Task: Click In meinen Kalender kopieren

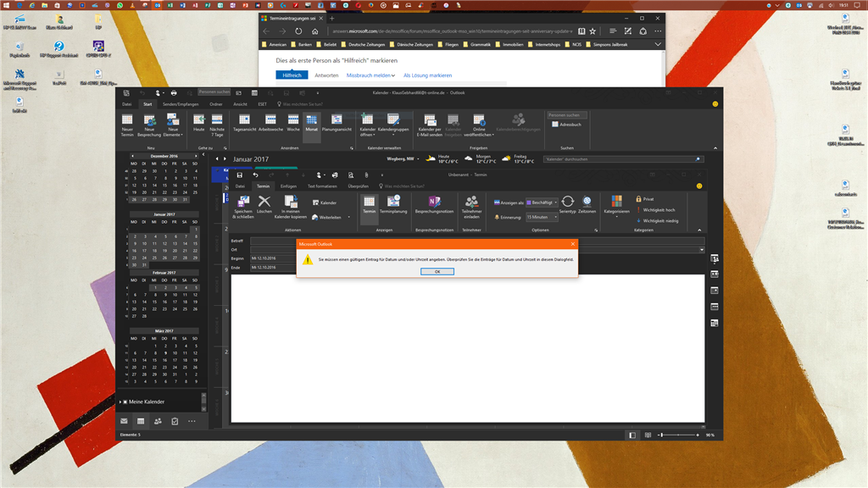Action: click(291, 208)
